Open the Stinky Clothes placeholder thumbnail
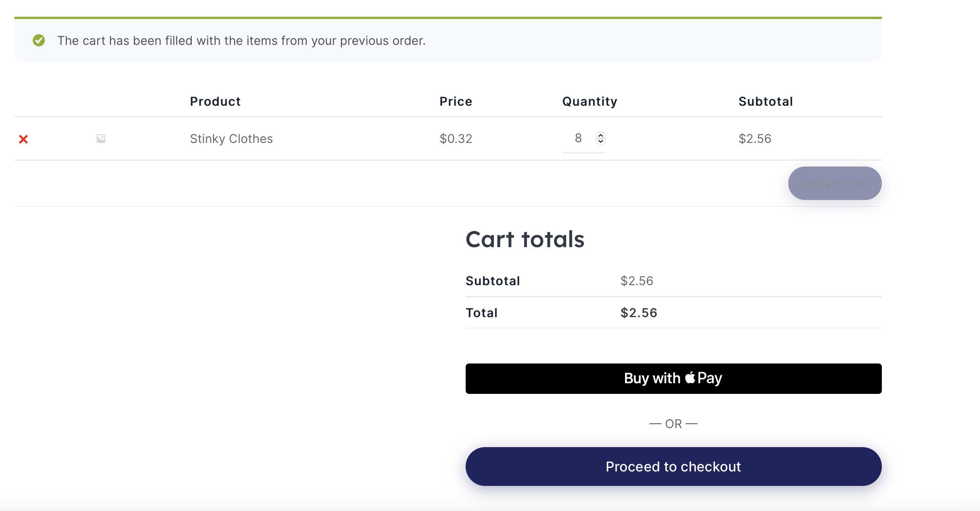 coord(101,138)
